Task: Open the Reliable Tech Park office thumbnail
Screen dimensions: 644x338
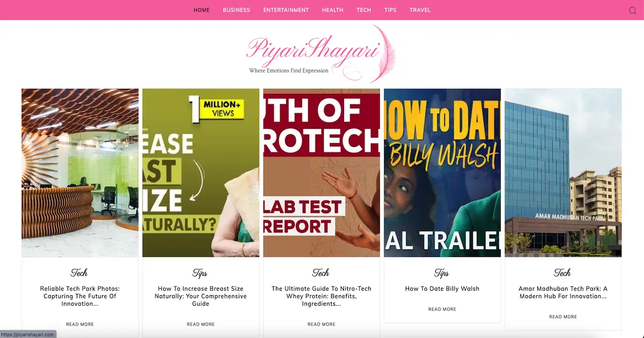Action: pyautogui.click(x=80, y=173)
